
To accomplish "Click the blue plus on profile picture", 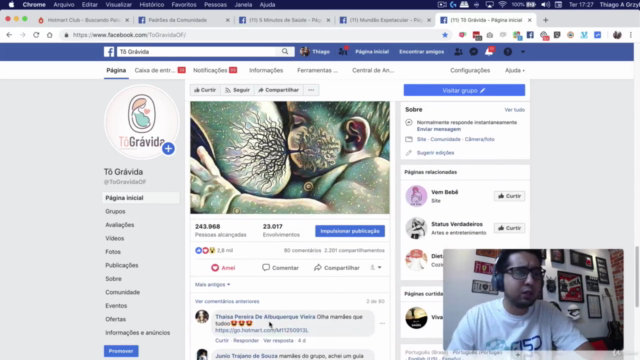I will tap(168, 149).
